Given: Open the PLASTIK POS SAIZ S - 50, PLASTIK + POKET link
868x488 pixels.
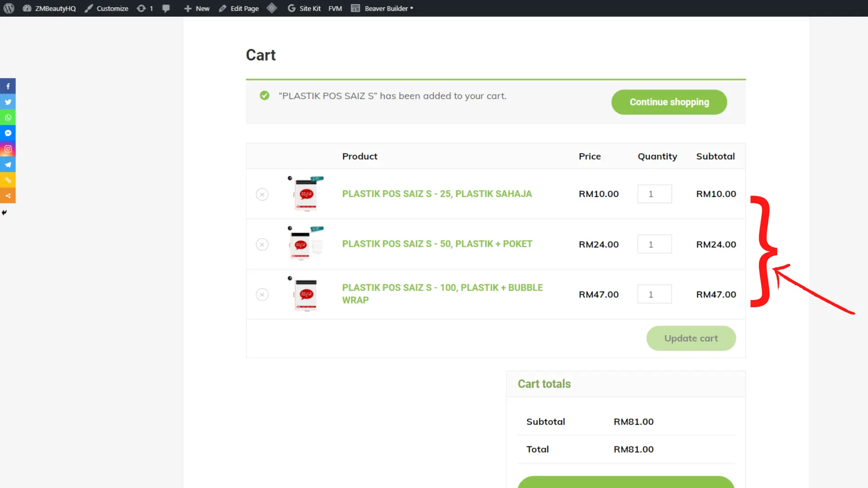Looking at the screenshot, I should pos(437,244).
